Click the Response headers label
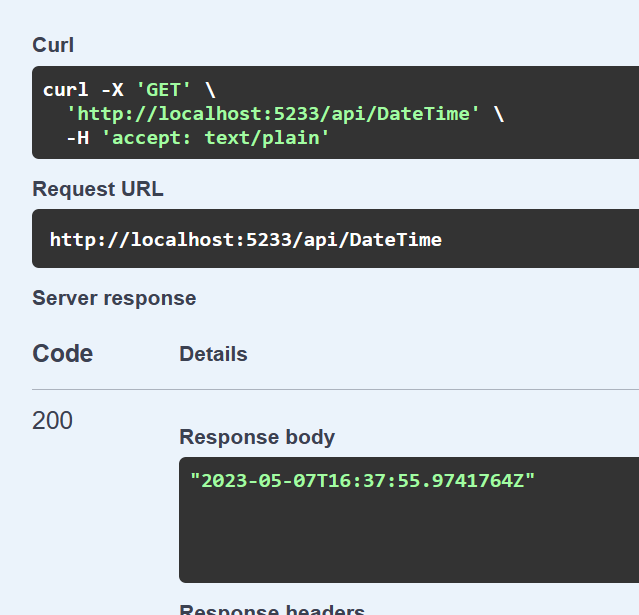This screenshot has width=639, height=615. point(272,610)
